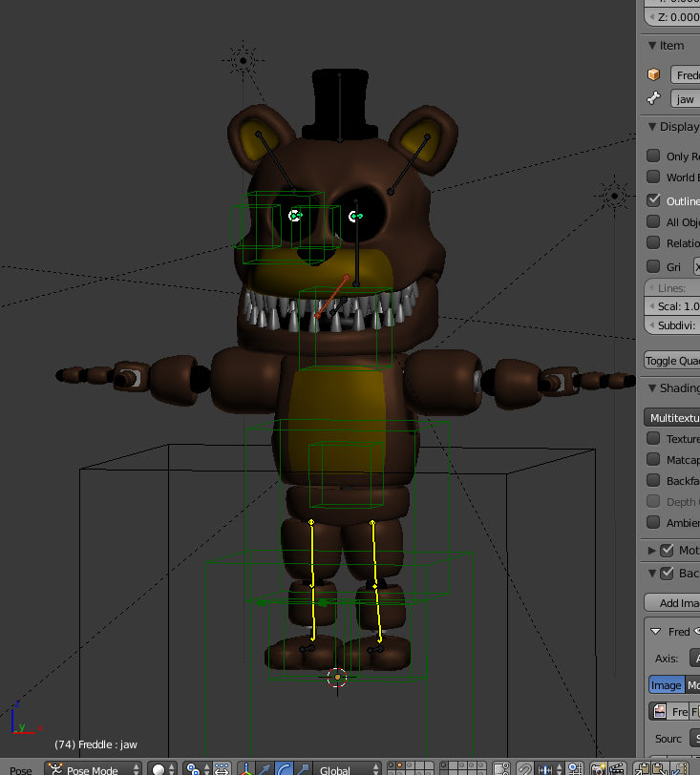Toggle the Grid Floor checkbox
Viewport: 700px width, 775px height.
653,266
